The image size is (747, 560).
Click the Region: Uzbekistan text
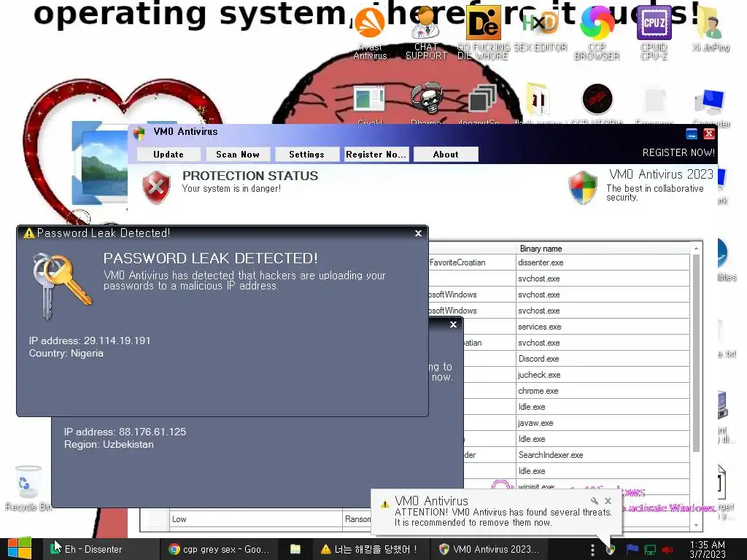tap(109, 444)
